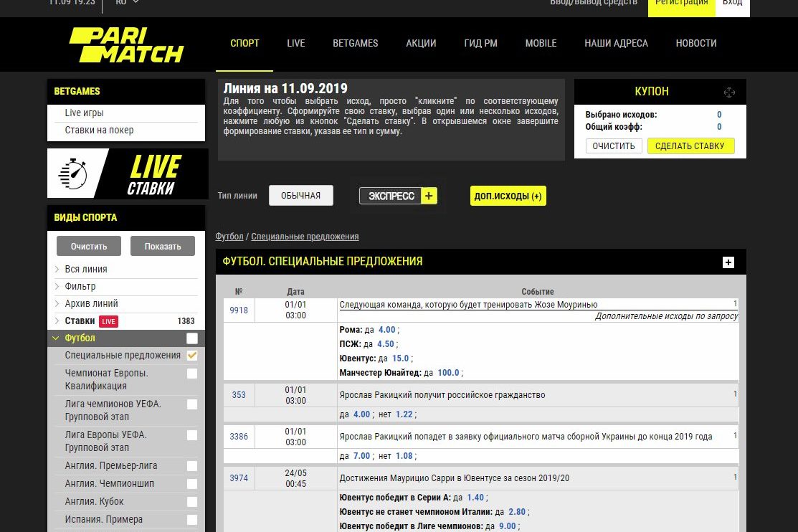This screenshot has width=798, height=532.
Task: Click the Parimatch logo
Action: point(126,45)
